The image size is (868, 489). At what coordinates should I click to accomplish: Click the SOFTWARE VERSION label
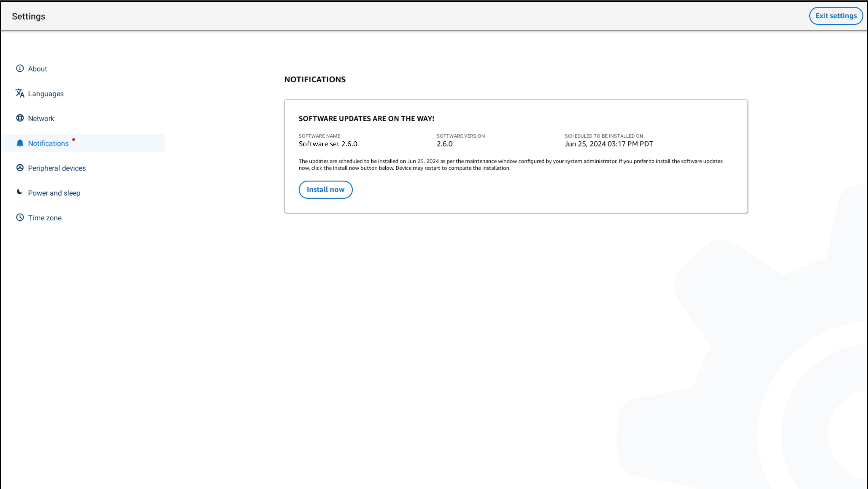[461, 136]
